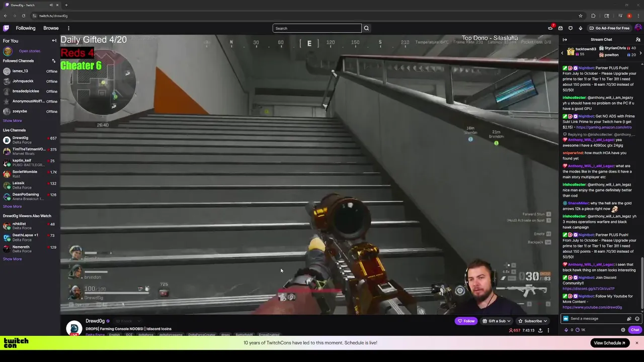The width and height of the screenshot is (644, 362).
Task: Focus the Twitch search field
Action: pyautogui.click(x=317, y=28)
